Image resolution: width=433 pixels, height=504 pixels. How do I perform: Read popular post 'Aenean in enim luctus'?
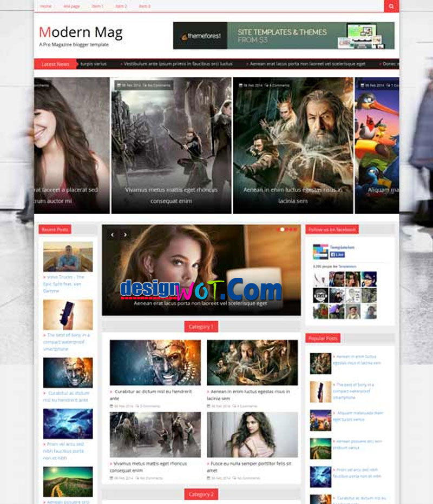(357, 360)
